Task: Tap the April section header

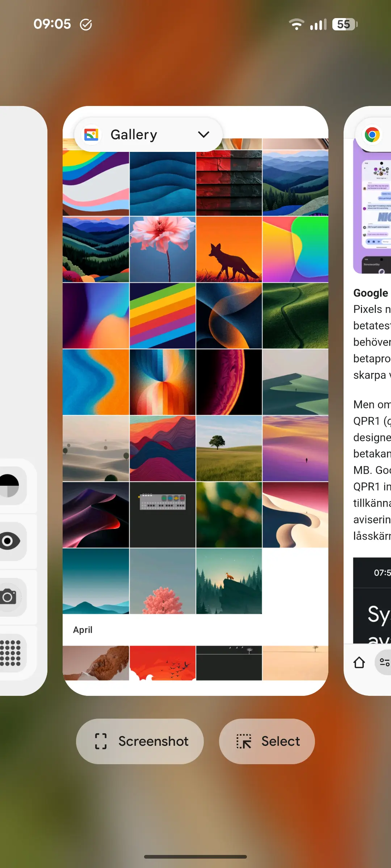Action: point(83,630)
